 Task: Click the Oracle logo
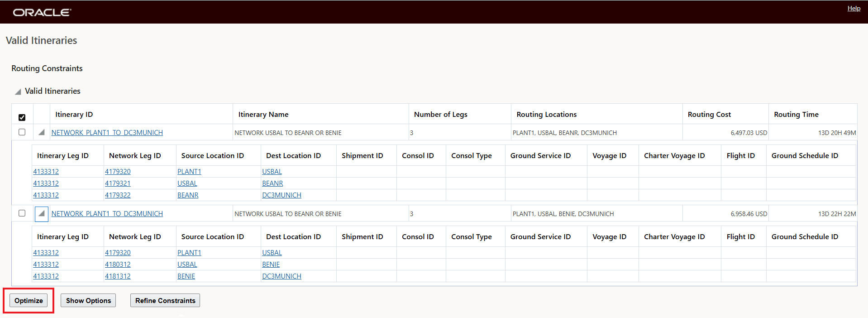coord(42,12)
